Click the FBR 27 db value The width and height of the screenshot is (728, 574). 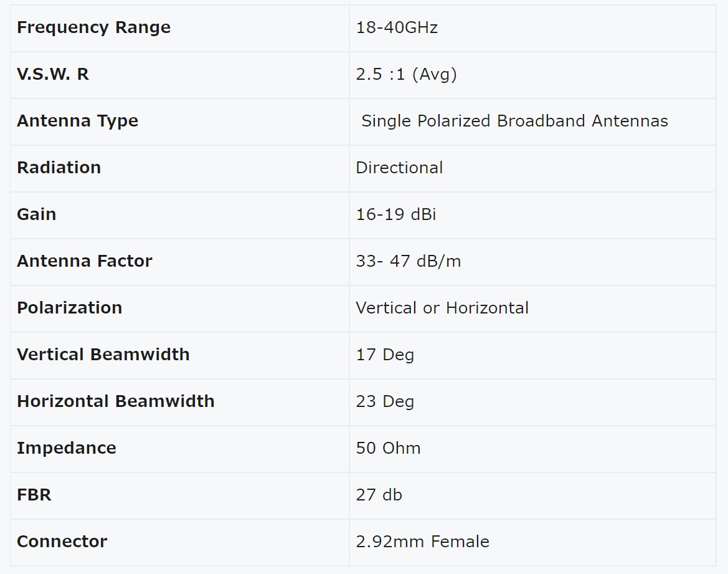point(379,495)
